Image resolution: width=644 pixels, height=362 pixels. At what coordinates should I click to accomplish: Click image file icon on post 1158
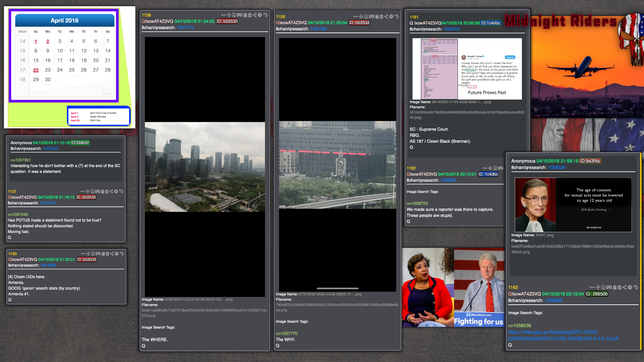pyautogui.click(x=234, y=15)
